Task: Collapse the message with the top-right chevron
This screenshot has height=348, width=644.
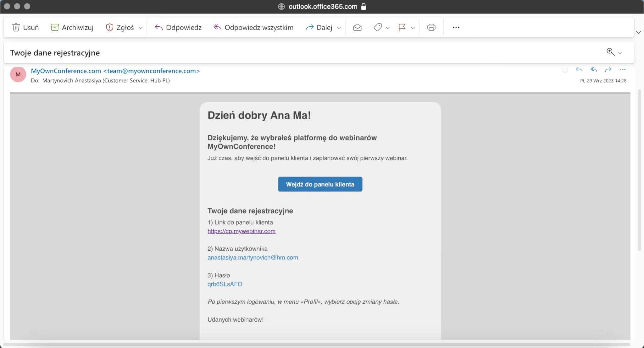Action: point(639,32)
